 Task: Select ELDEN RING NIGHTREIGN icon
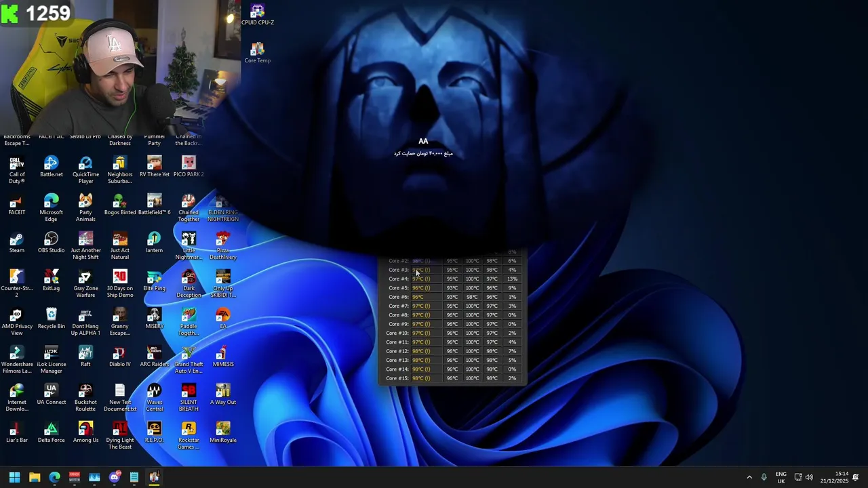(223, 208)
